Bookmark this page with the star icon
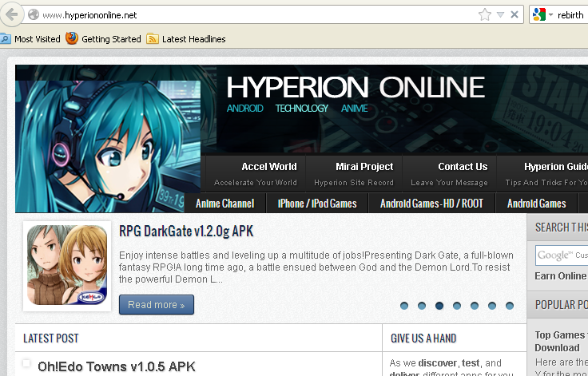The image size is (588, 376). coord(484,14)
